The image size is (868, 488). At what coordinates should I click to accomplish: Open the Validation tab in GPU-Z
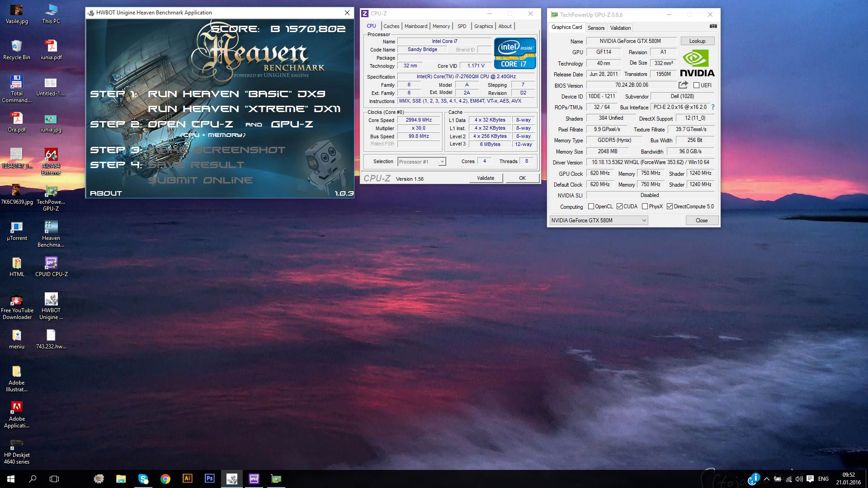[620, 28]
